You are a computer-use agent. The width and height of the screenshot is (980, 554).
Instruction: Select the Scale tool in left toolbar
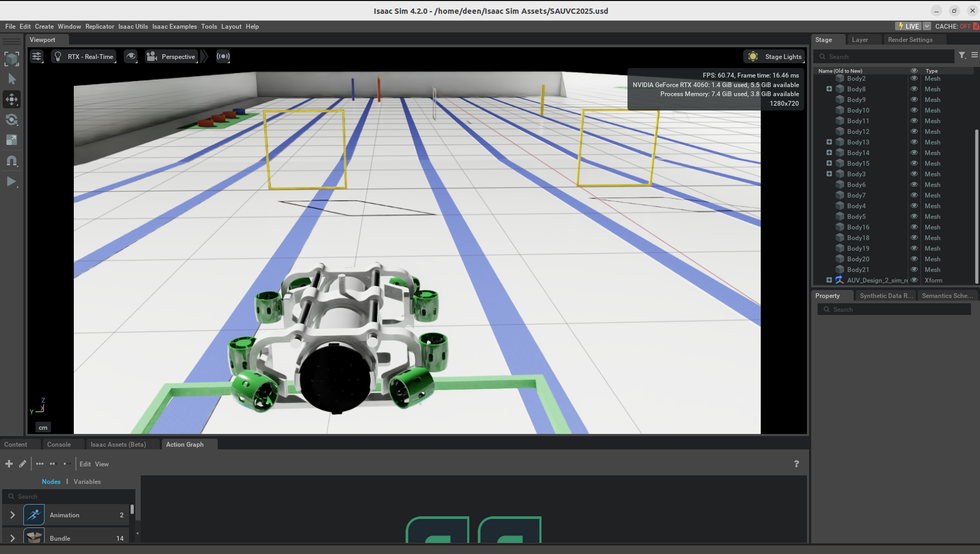[x=12, y=140]
